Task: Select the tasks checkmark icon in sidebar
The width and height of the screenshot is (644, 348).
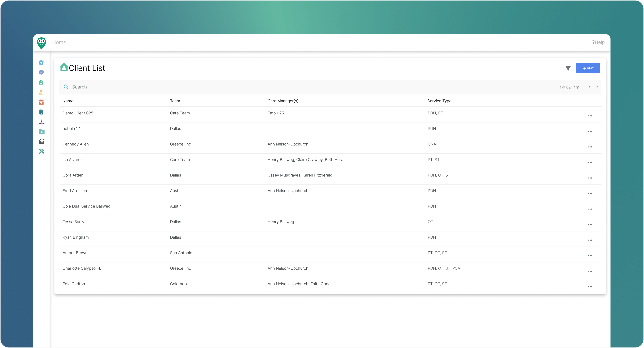Action: (x=41, y=72)
